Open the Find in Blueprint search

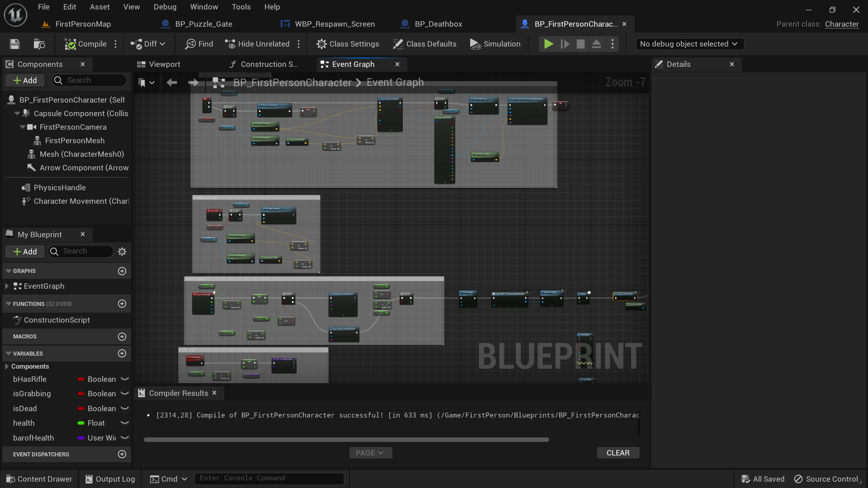click(x=198, y=44)
